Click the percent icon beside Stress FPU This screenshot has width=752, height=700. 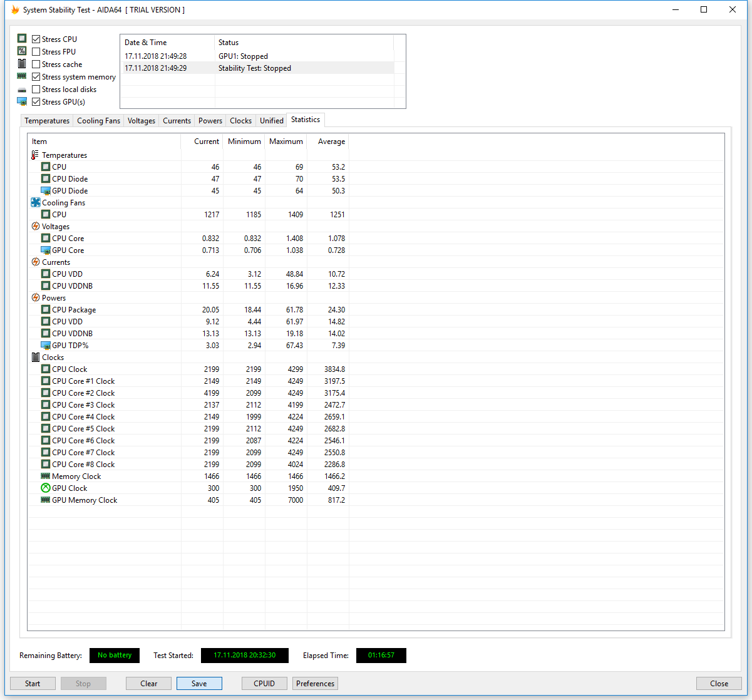[x=22, y=51]
